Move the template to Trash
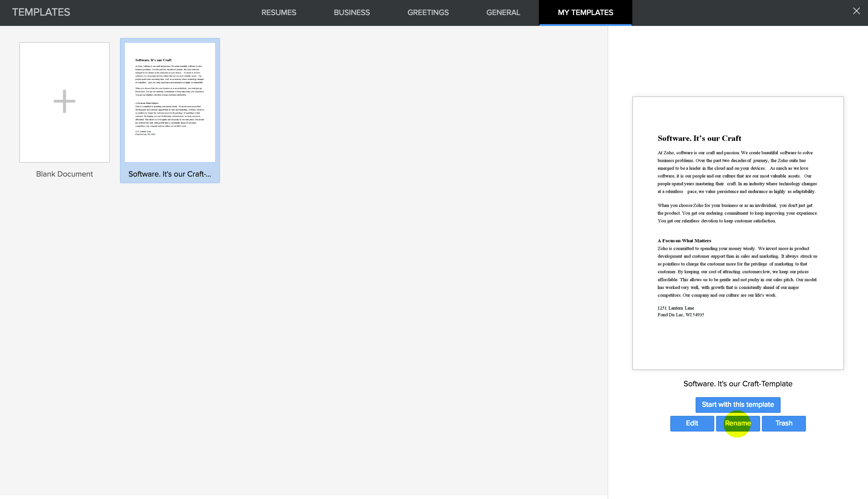This screenshot has width=868, height=499. pyautogui.click(x=784, y=423)
